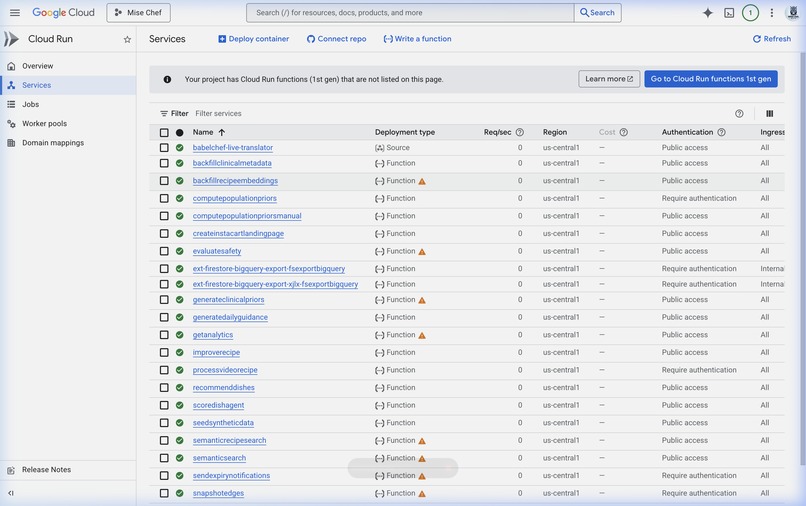This screenshot has height=506, width=806.
Task: Open the main navigation hamburger menu
Action: coord(15,12)
